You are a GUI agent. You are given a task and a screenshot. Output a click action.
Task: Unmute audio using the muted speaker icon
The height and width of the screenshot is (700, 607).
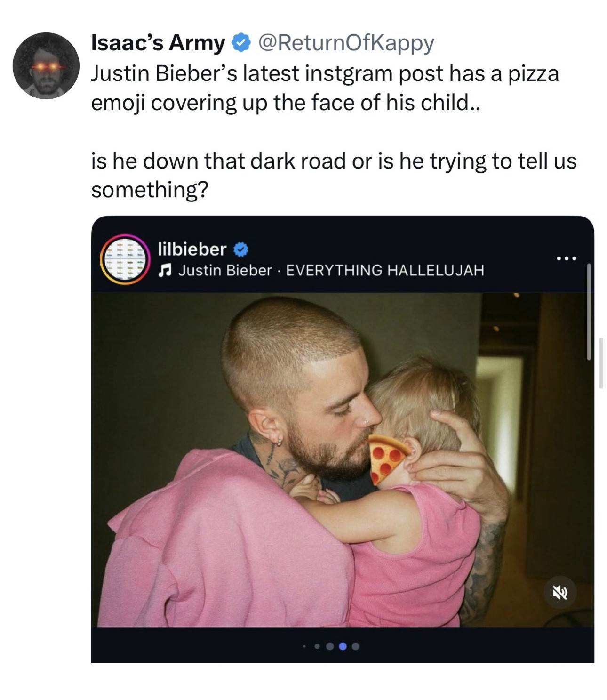(x=559, y=593)
